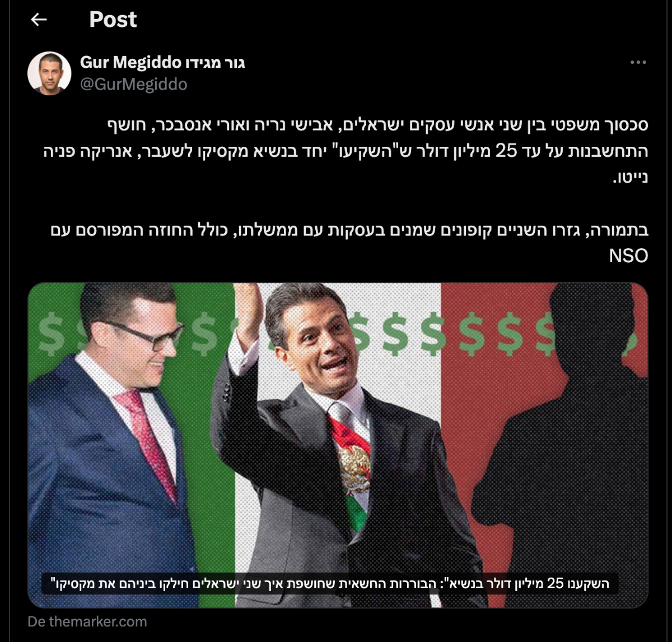The height and width of the screenshot is (642, 672).
Task: Click the Post header title
Action: tap(113, 20)
